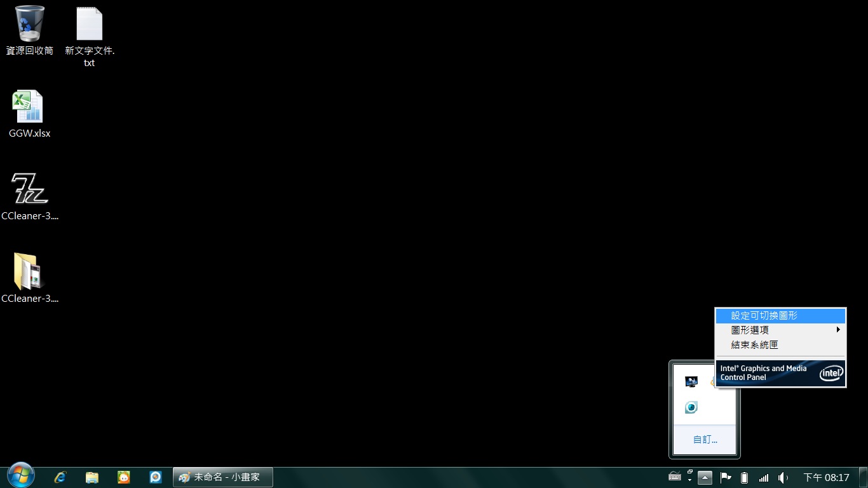Open the Intel Graphics and Media Control Panel banner

click(780, 373)
